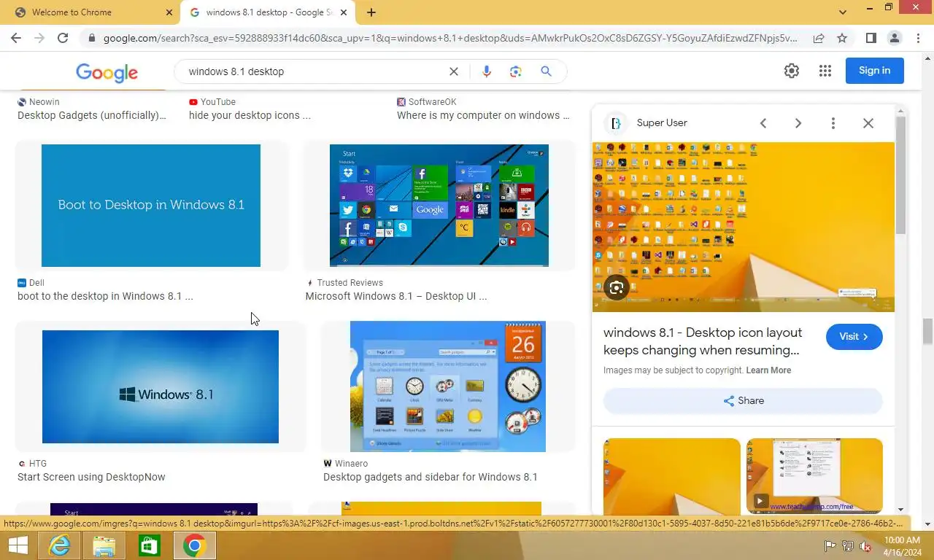Open Chrome side panel icon
The image size is (934, 560).
pos(871,38)
